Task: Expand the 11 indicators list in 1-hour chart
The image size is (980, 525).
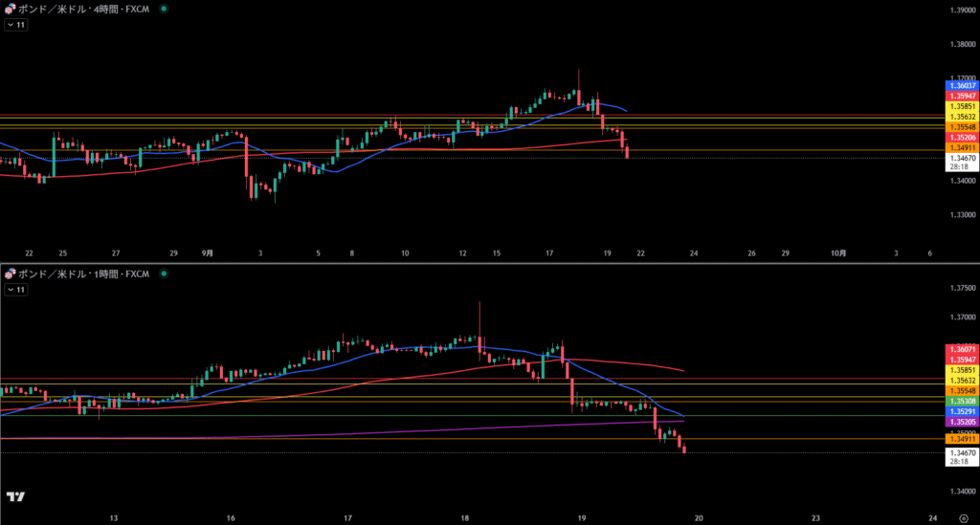Action: click(16, 289)
